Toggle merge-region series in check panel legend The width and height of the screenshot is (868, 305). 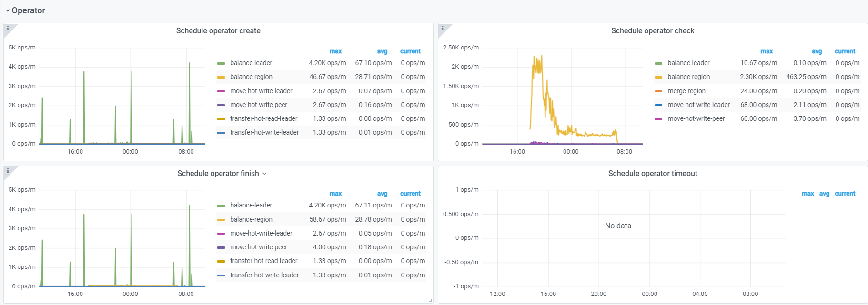686,91
